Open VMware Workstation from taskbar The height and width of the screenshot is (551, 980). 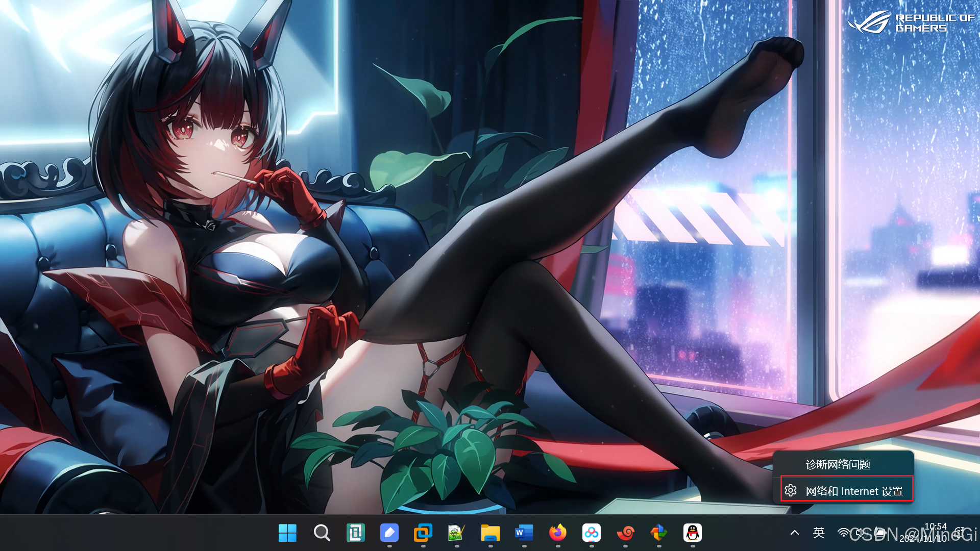pyautogui.click(x=423, y=533)
